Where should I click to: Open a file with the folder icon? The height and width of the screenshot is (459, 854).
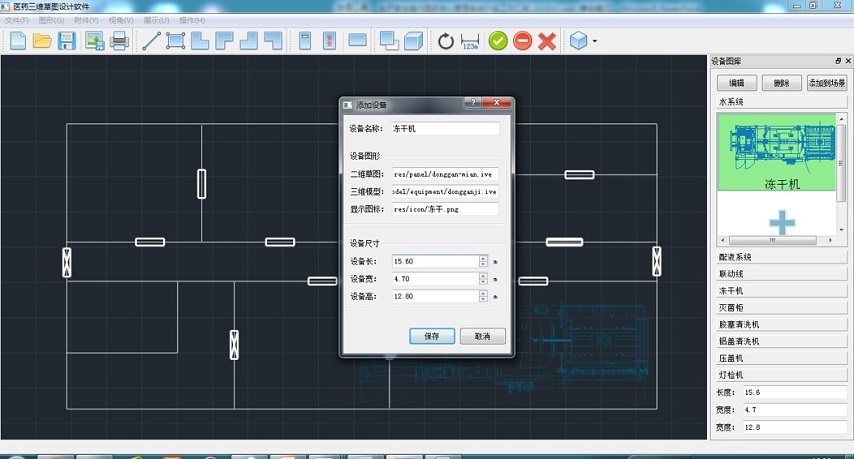click(x=42, y=41)
